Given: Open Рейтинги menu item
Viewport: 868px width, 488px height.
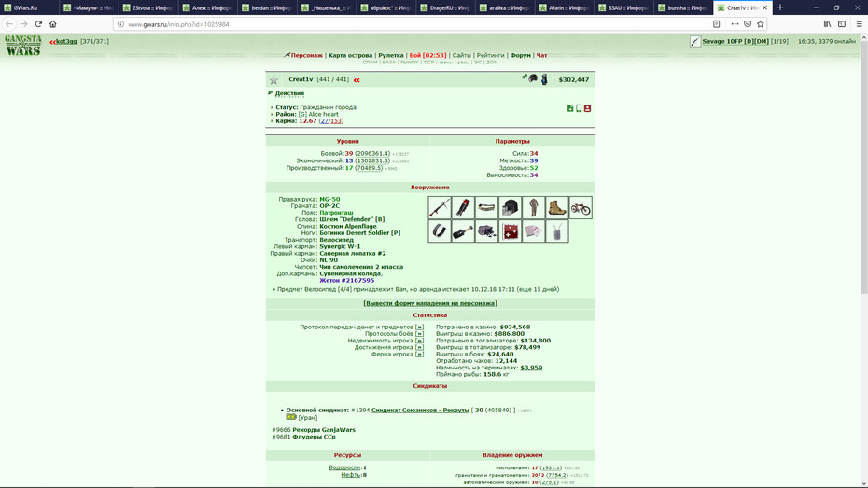Looking at the screenshot, I should tap(490, 55).
